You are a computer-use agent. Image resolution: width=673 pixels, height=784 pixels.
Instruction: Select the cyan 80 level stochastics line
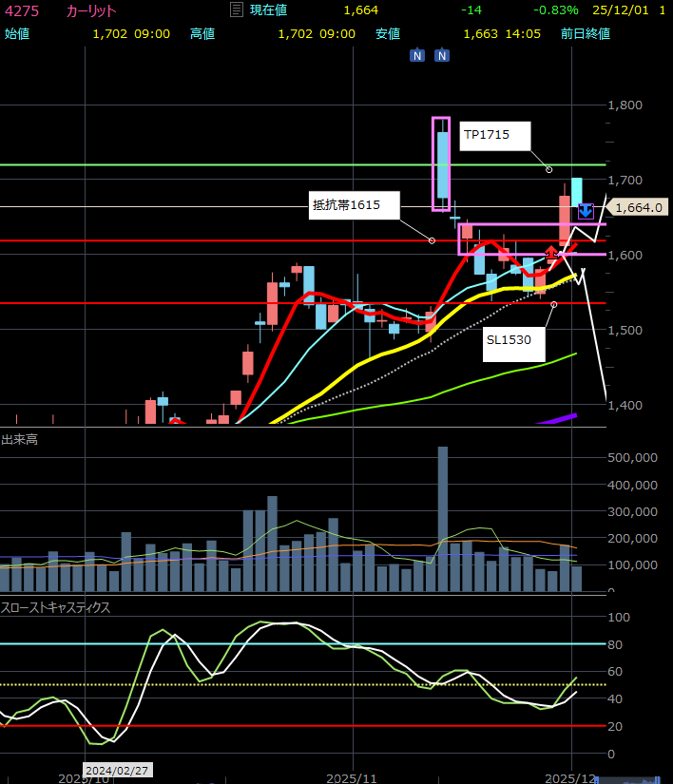(x=285, y=643)
